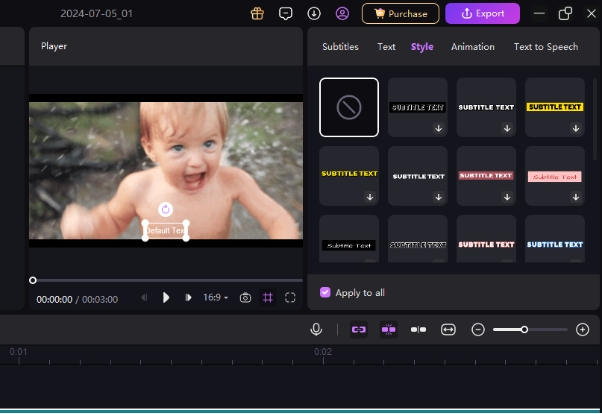Zoom in the timeline with plus icon
602x414 pixels.
pyautogui.click(x=582, y=330)
